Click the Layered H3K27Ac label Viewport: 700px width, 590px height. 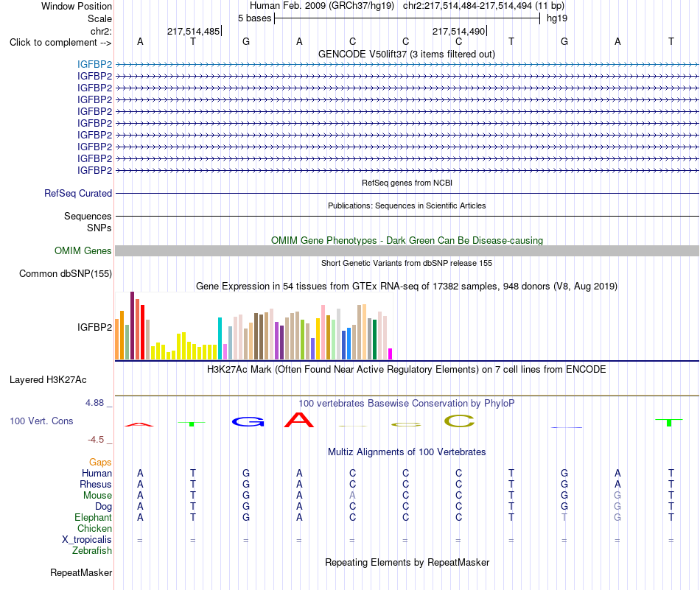[48, 380]
